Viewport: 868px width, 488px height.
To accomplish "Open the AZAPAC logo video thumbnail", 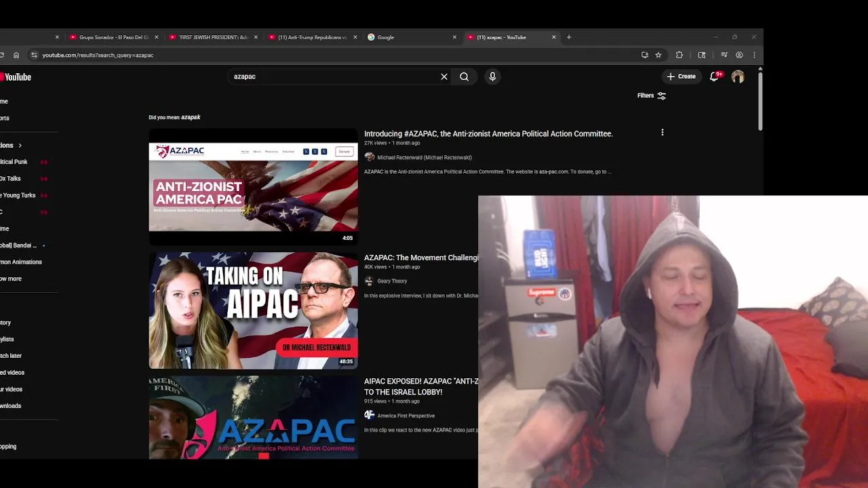I will 253,418.
